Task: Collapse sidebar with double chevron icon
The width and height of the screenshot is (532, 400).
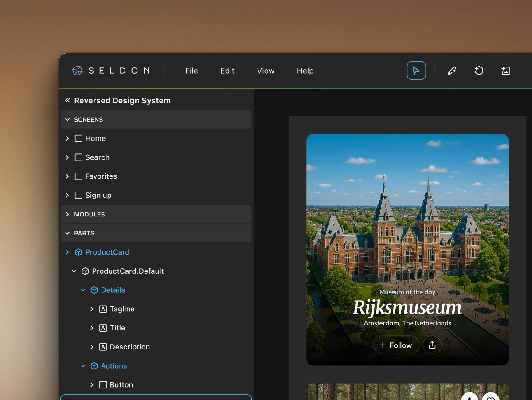Action: 67,101
